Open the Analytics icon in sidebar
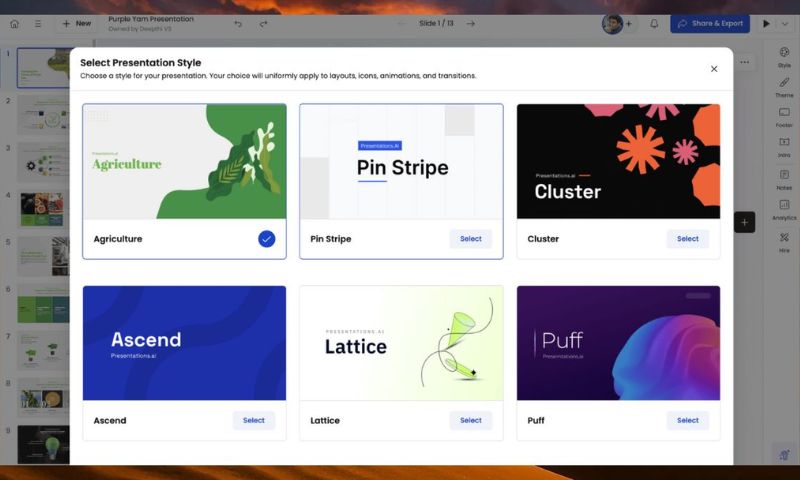Viewport: 800px width, 480px height. [x=784, y=208]
